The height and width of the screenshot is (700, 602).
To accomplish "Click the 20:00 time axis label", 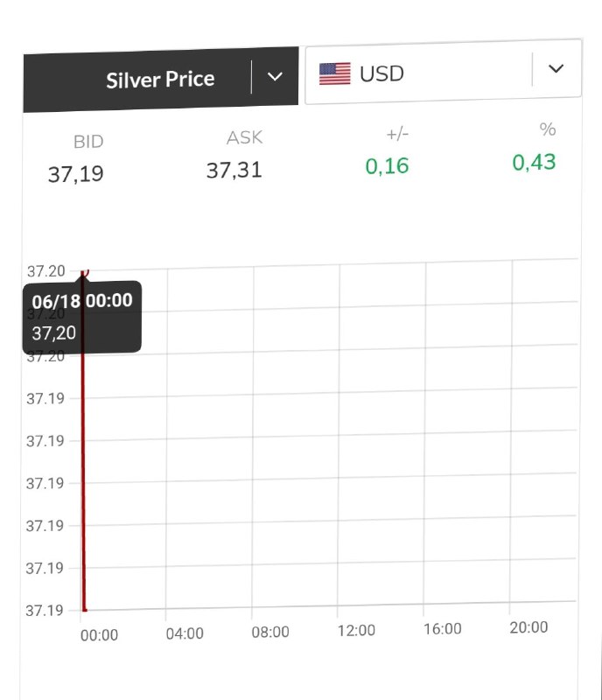I will pyautogui.click(x=528, y=627).
